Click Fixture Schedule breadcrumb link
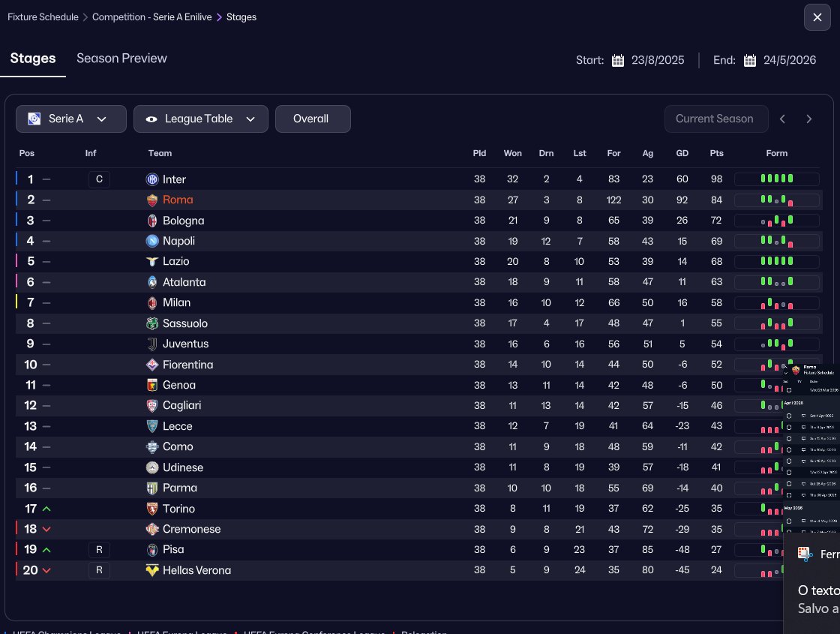This screenshot has height=634, width=840. coord(43,17)
